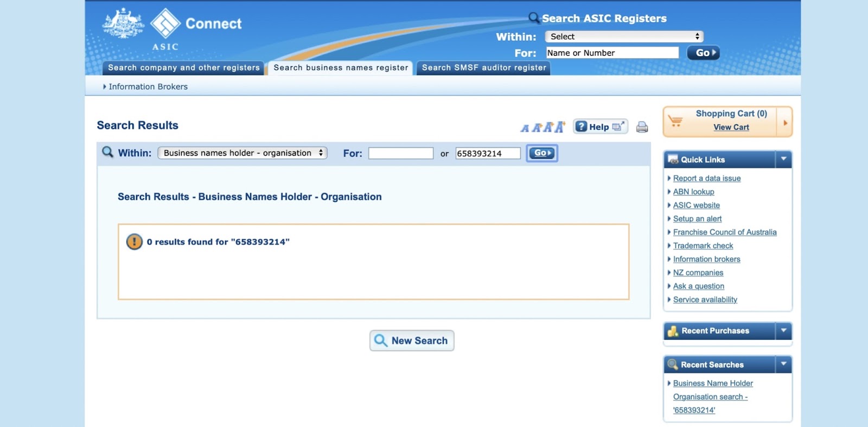Switch to Search company and other registers tab
The height and width of the screenshot is (427, 868).
183,68
